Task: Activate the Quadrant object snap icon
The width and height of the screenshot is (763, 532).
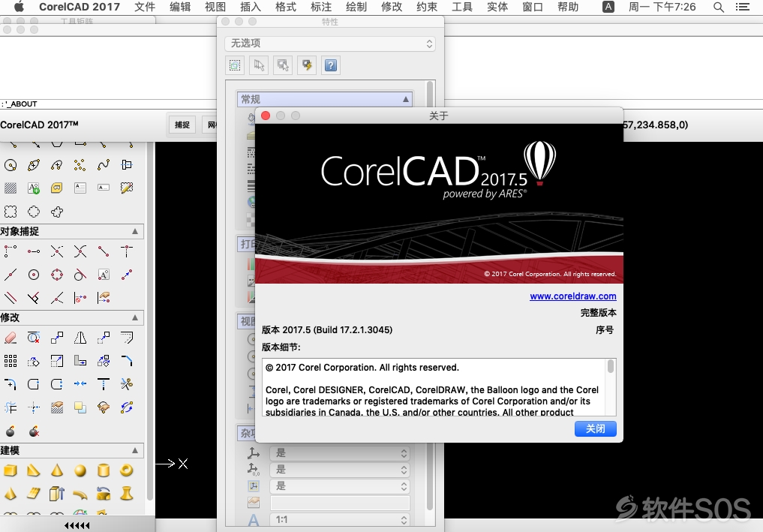Action: [x=57, y=275]
